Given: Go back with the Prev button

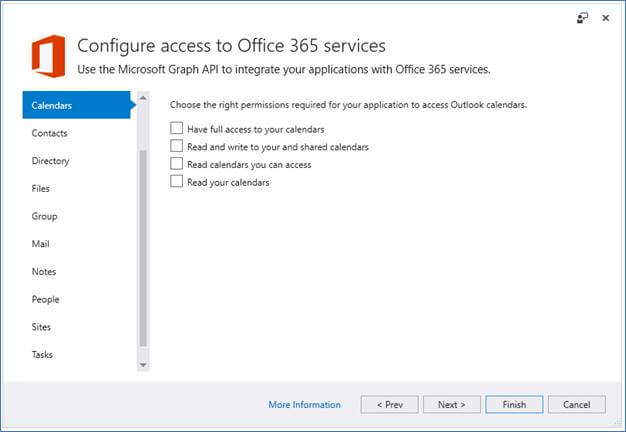Looking at the screenshot, I should click(390, 405).
